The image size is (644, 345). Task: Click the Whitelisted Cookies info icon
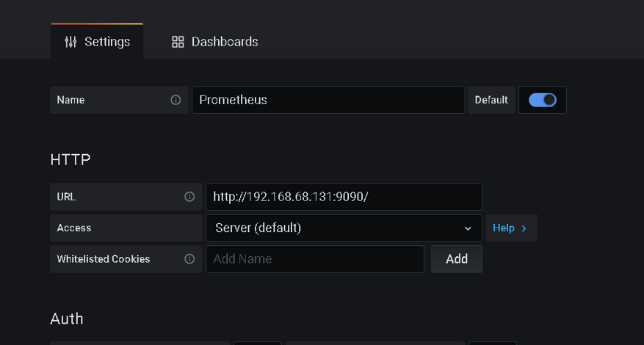(x=189, y=259)
